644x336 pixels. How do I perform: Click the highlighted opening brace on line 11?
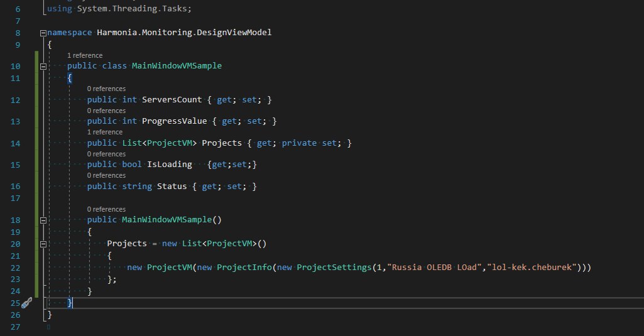pos(69,78)
